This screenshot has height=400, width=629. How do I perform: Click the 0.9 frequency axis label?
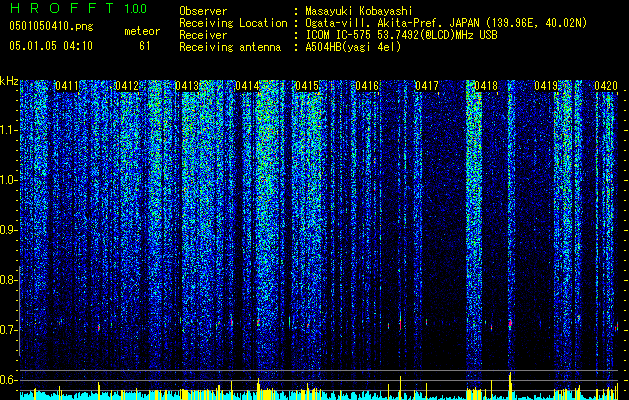(x=8, y=230)
